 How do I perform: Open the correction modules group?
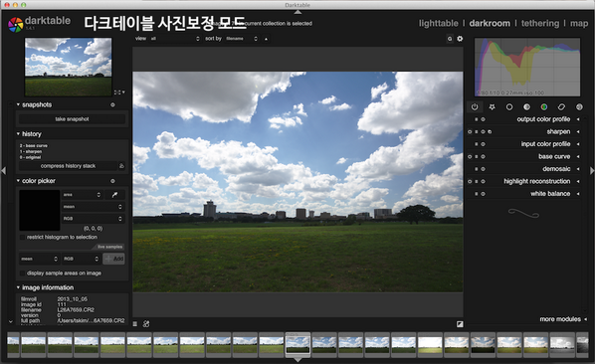click(561, 107)
